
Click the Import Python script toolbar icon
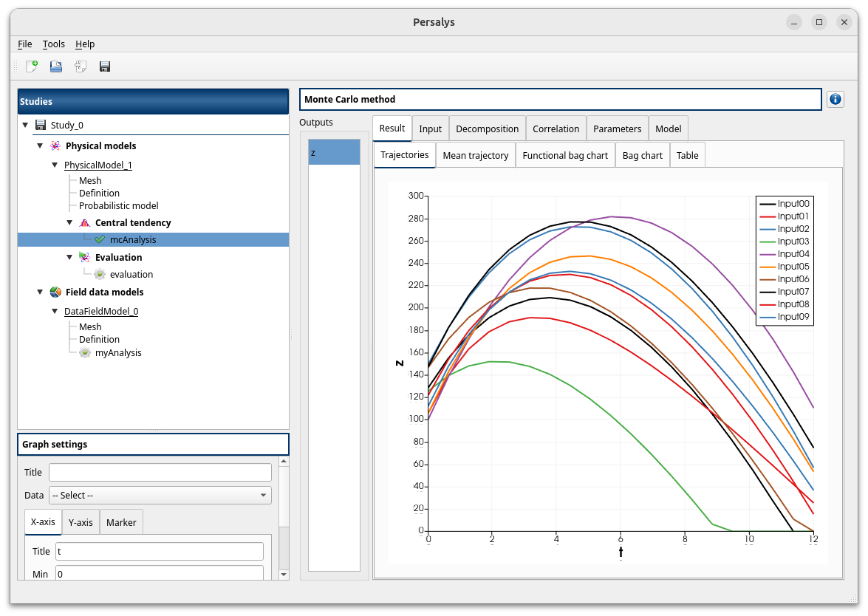pyautogui.click(x=81, y=66)
